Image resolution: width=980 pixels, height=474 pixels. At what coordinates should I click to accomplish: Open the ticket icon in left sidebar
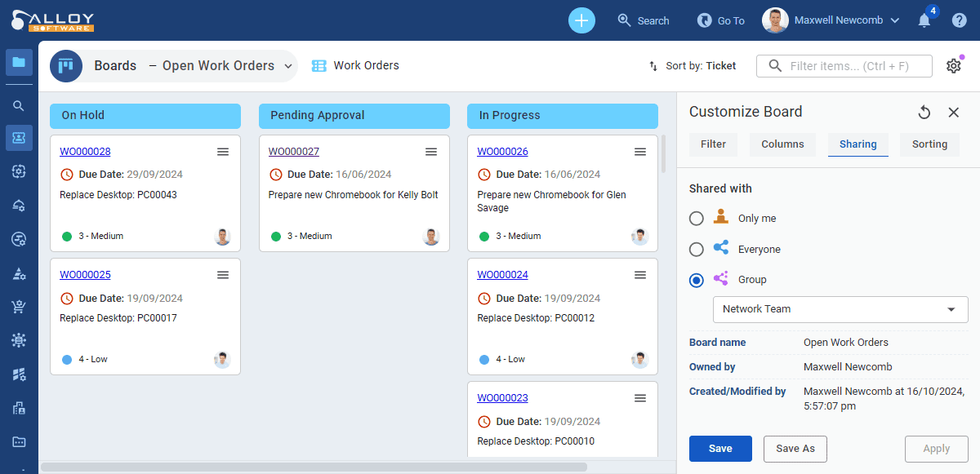click(x=19, y=138)
